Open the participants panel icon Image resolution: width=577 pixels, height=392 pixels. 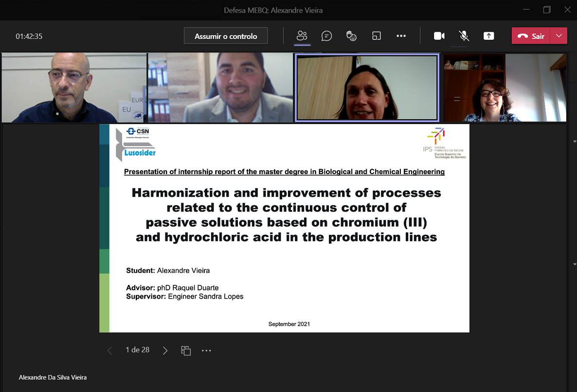(x=302, y=36)
